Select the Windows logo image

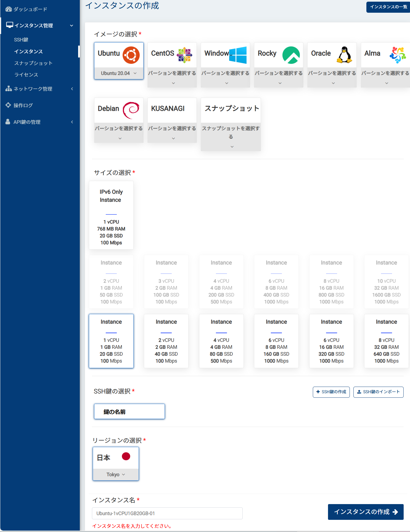click(x=238, y=55)
